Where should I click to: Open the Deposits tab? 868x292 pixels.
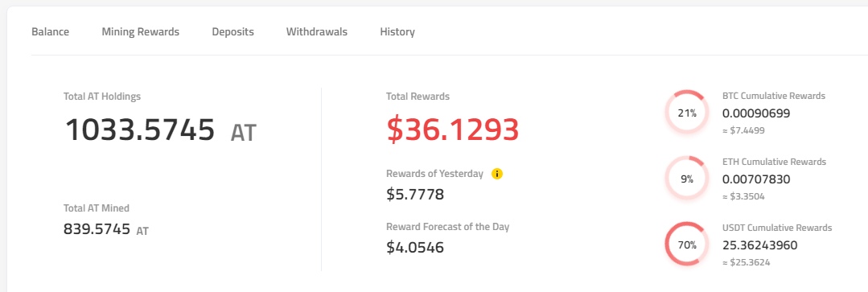(233, 31)
